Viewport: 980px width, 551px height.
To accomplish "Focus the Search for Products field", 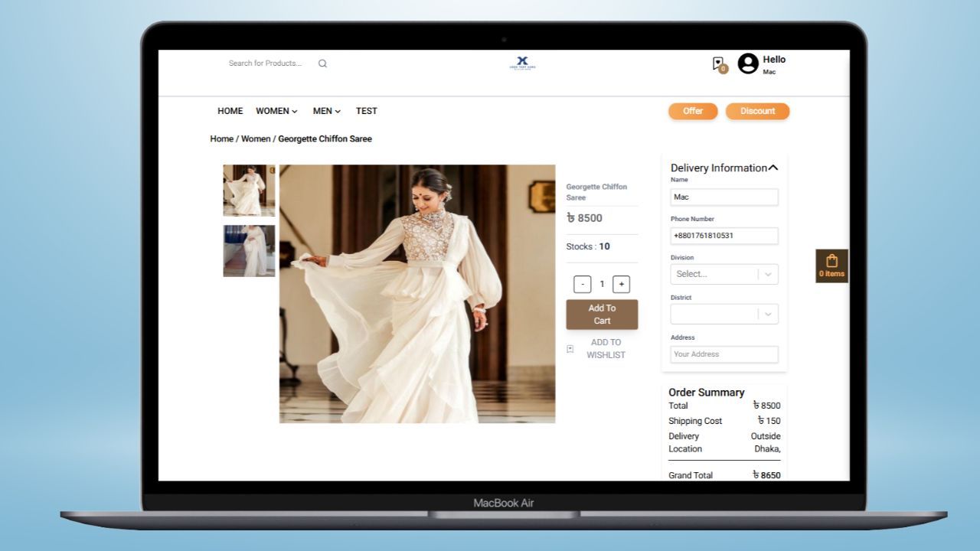I will (x=266, y=64).
